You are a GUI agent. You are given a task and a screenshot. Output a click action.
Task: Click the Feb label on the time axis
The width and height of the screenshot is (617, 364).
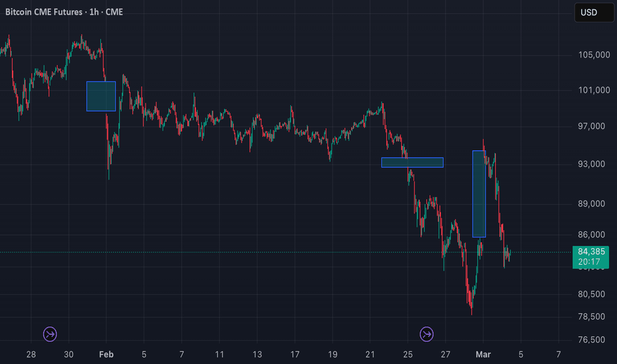click(x=106, y=355)
